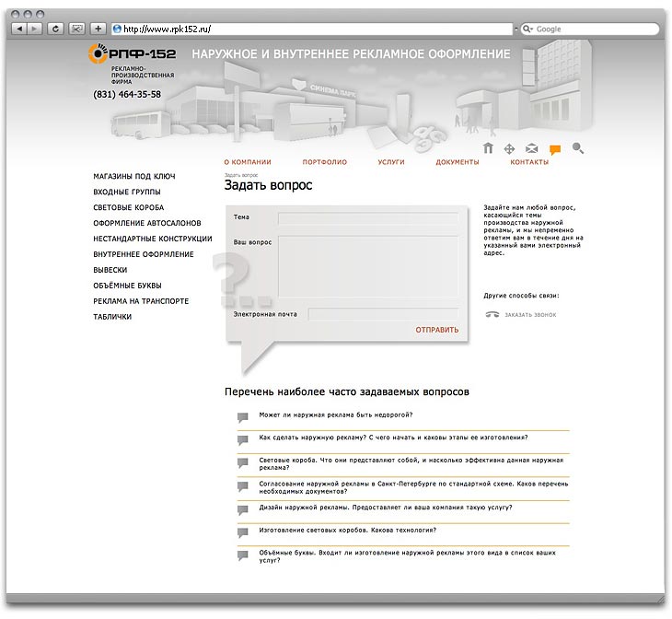Submit the form with Отправить
The height and width of the screenshot is (619, 672).
[x=436, y=330]
